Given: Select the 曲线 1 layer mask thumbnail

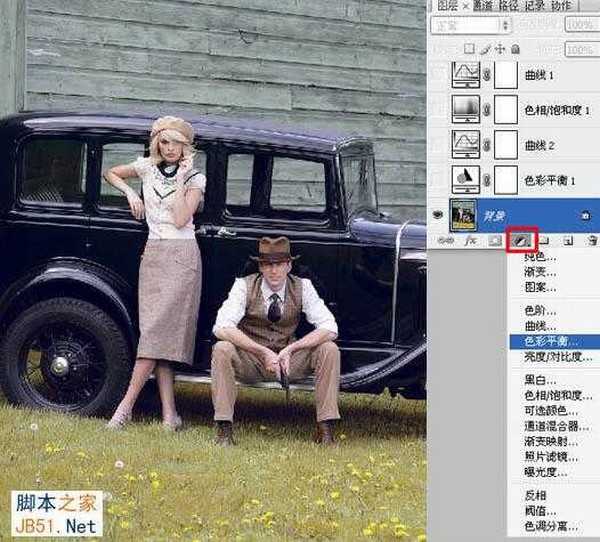Looking at the screenshot, I should pos(508,75).
